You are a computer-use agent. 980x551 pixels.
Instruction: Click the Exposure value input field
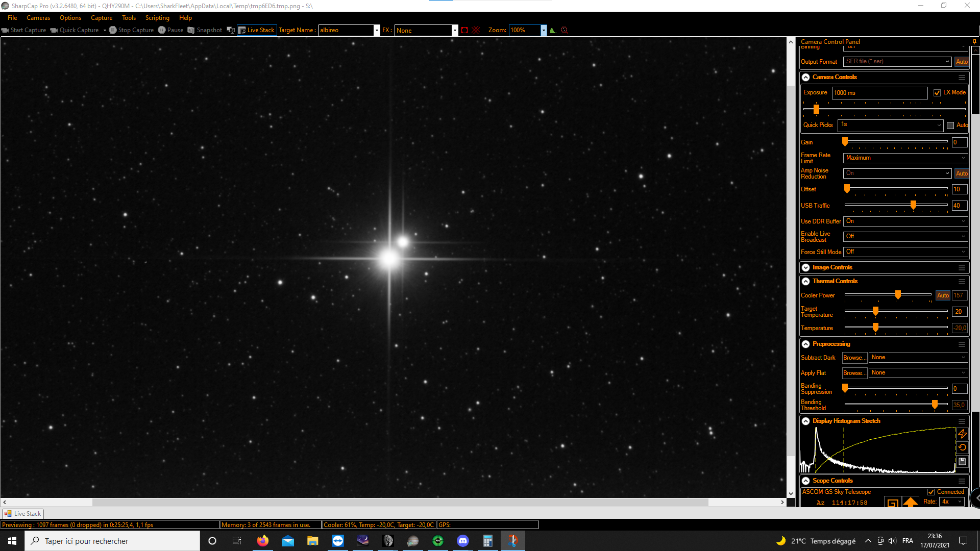880,93
